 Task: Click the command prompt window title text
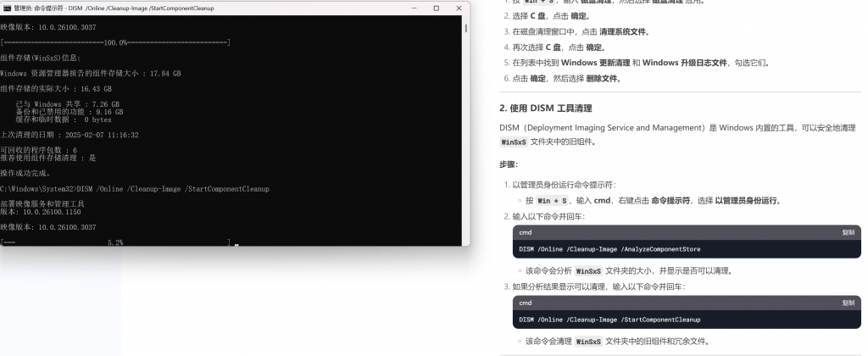tap(114, 8)
